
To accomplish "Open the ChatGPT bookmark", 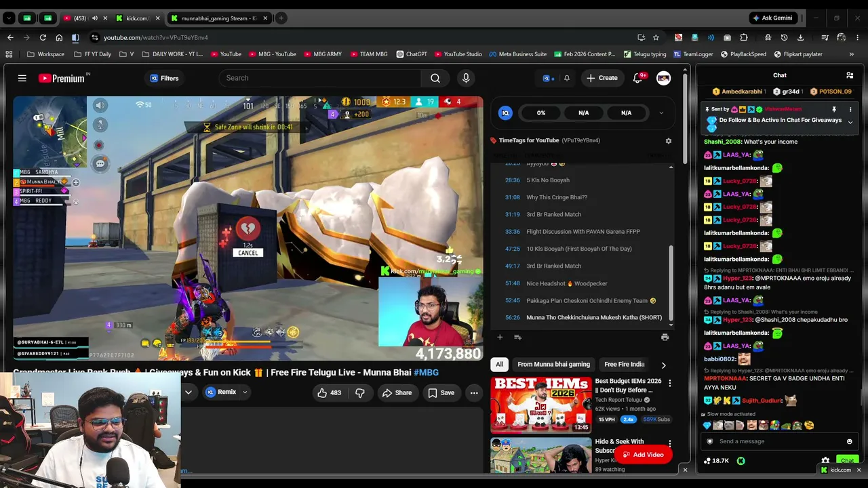I will pos(412,54).
